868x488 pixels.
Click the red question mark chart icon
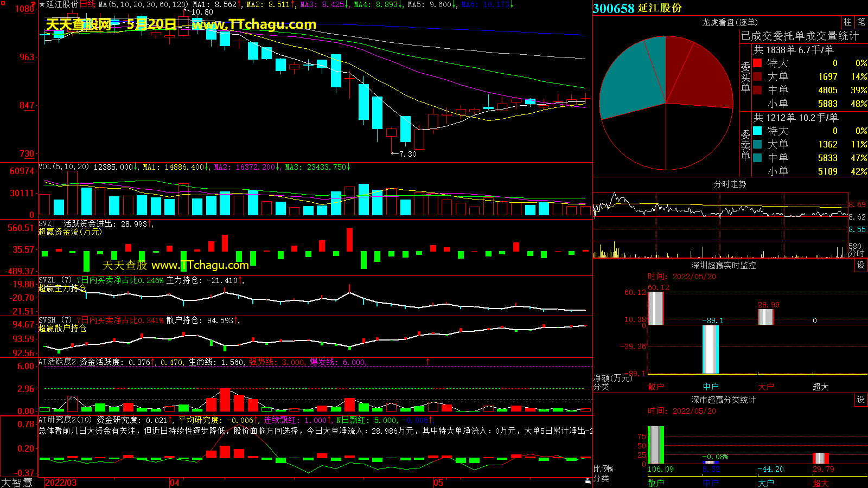(33, 4)
